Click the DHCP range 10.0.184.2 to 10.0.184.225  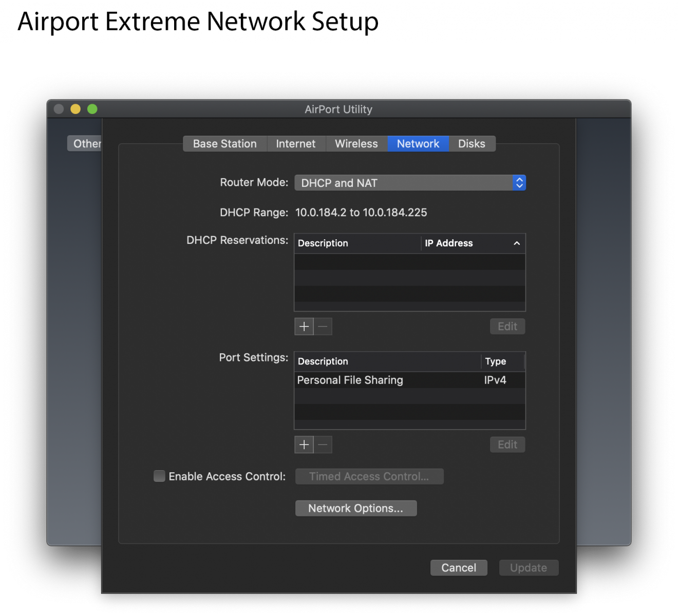[x=361, y=213]
